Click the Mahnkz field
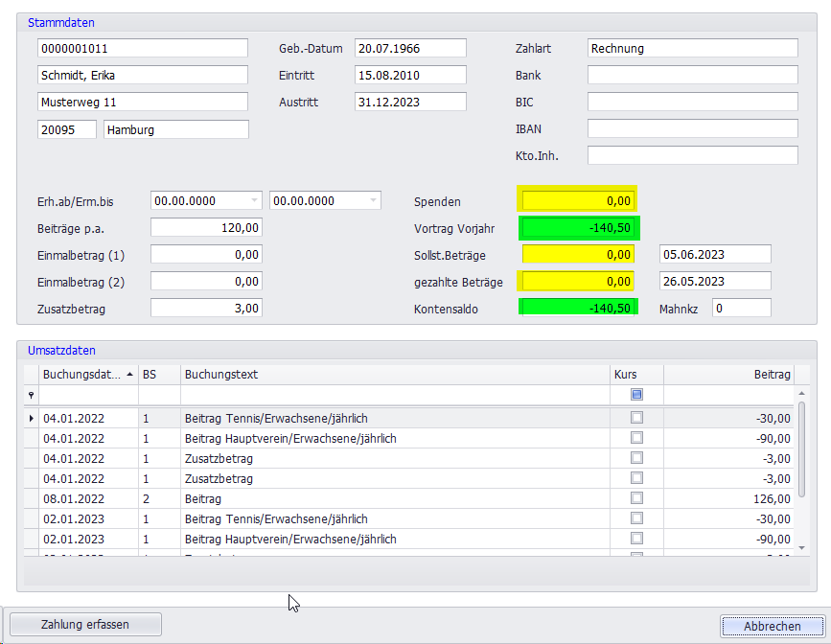Image resolution: width=831 pixels, height=644 pixels. [741, 308]
